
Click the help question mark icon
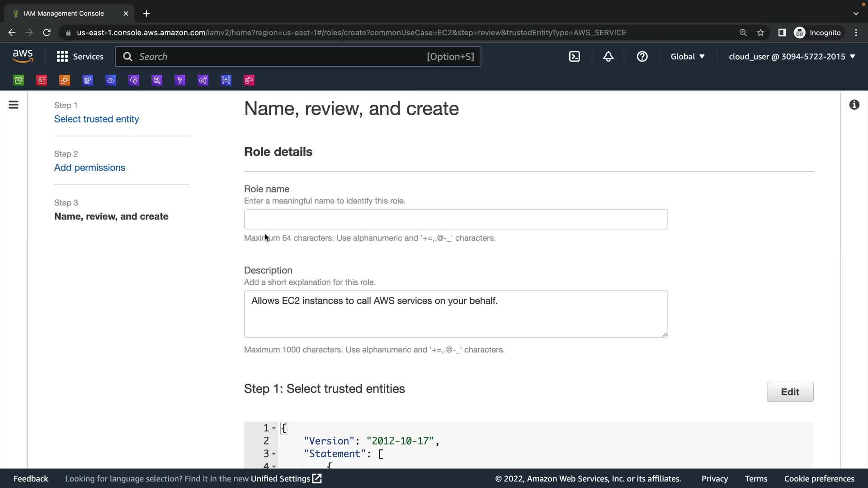coord(642,56)
